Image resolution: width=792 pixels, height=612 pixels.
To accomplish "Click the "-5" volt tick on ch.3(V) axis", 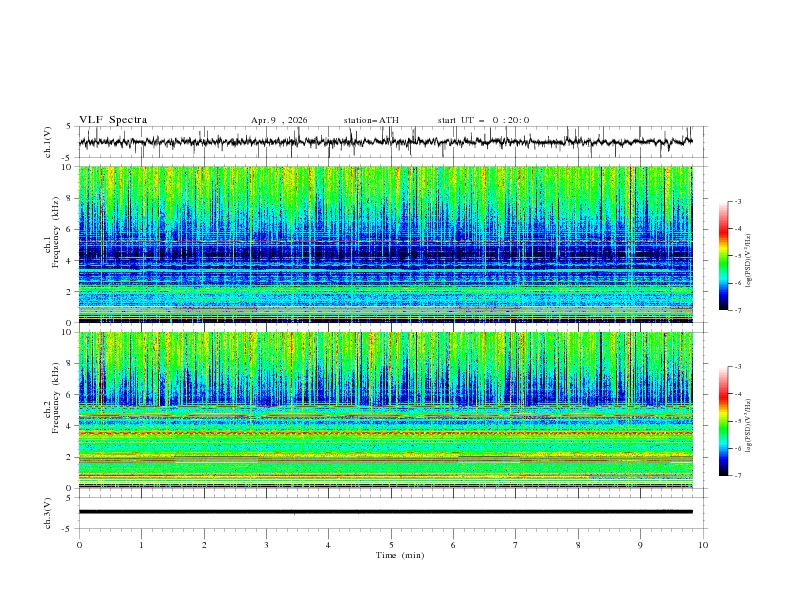I will point(68,529).
